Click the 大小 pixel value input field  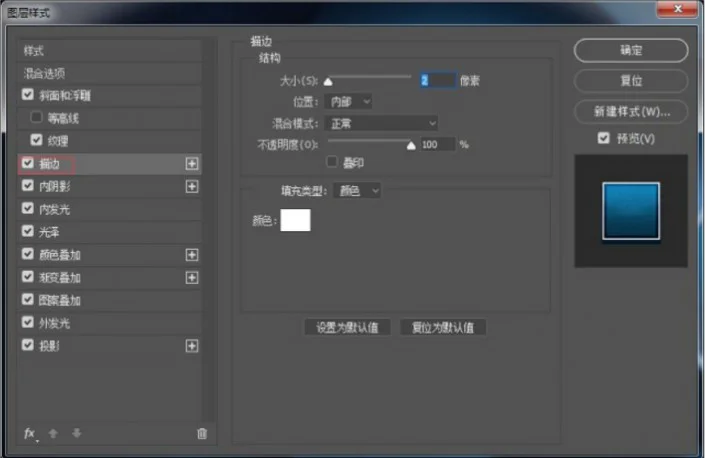point(438,80)
